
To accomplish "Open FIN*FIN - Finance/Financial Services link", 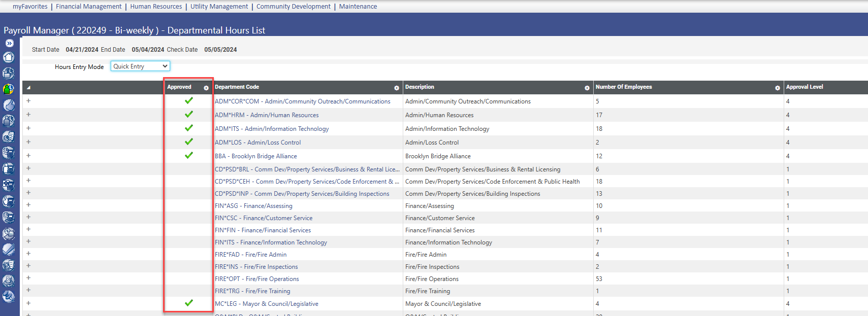I will point(263,230).
